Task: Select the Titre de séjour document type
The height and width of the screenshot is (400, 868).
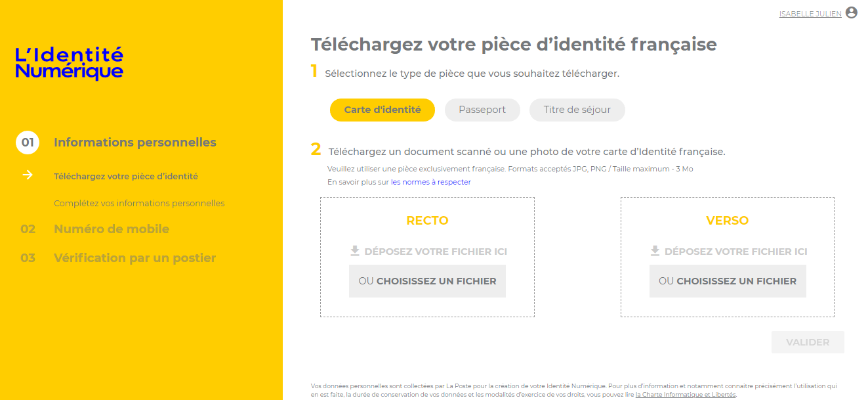Action: pyautogui.click(x=577, y=110)
